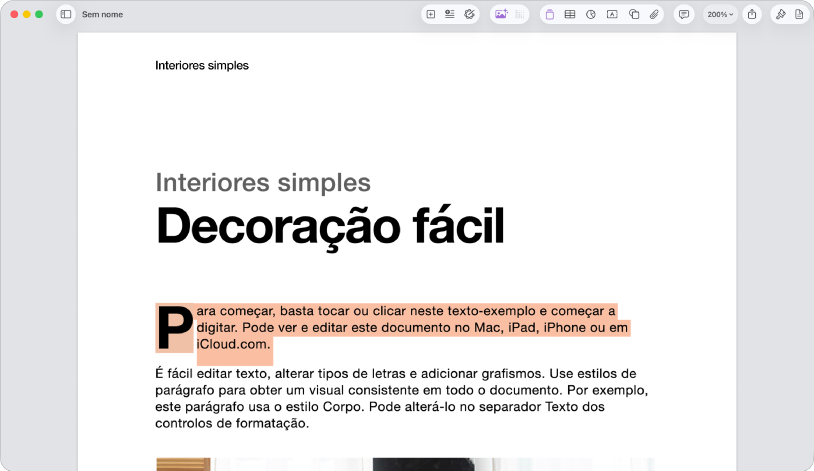This screenshot has height=471, width=814.
Task: Click the photo at the page bottom
Action: (405, 464)
